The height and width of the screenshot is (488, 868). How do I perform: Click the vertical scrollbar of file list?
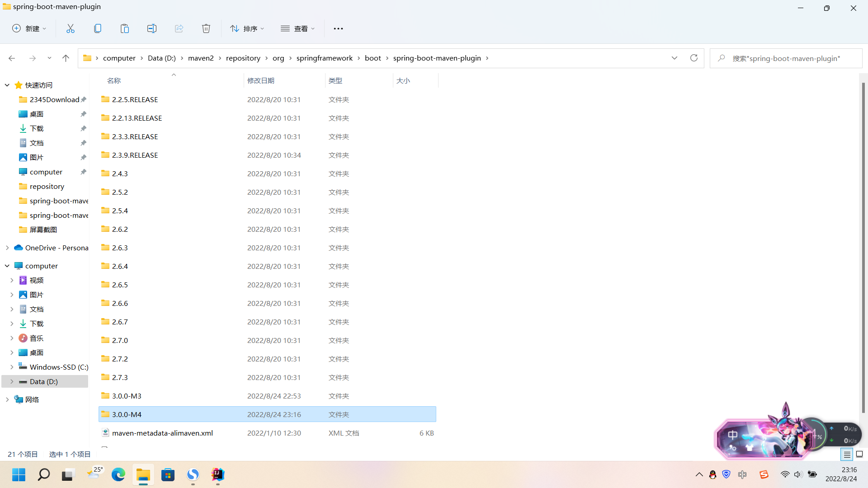(x=863, y=248)
